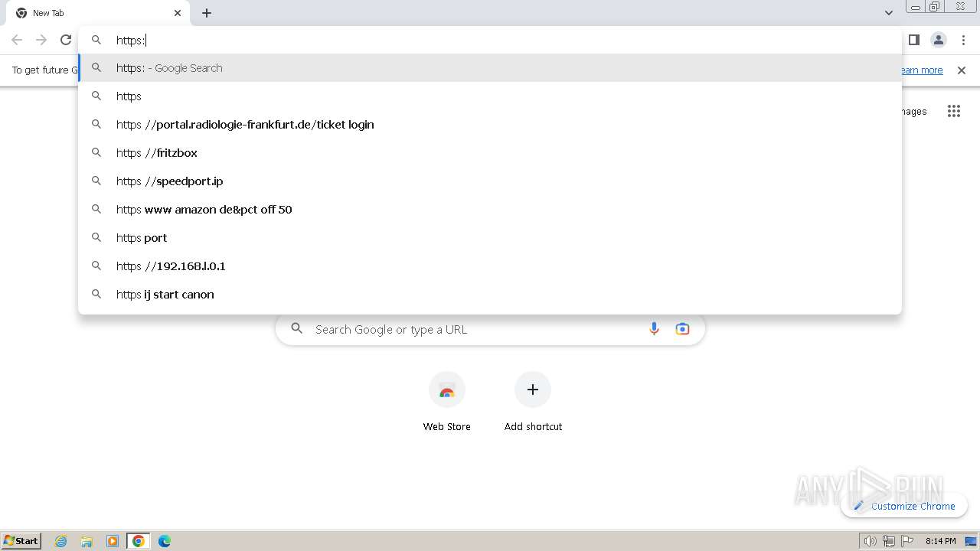
Task: Choose 'https: - Google Search' suggestion
Action: pos(490,68)
